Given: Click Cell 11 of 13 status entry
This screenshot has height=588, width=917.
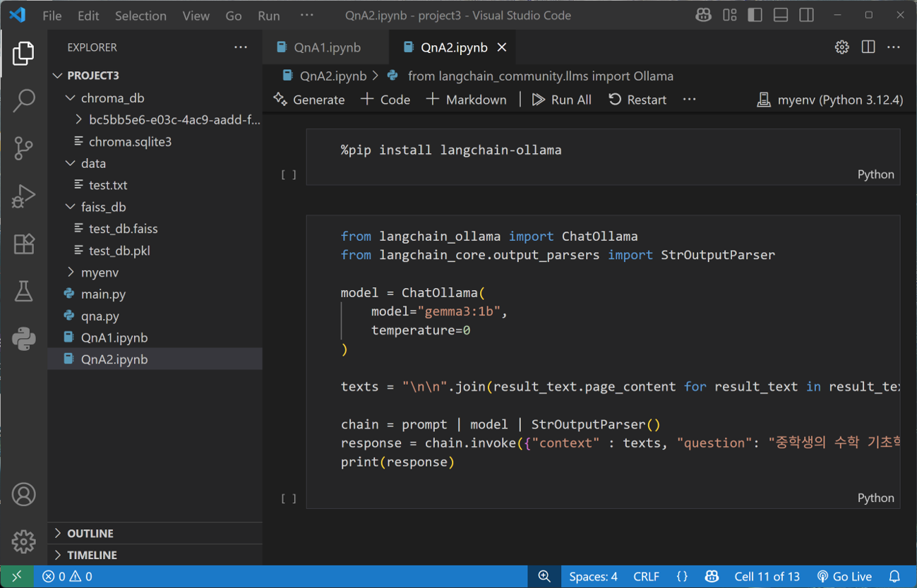Looking at the screenshot, I should (x=767, y=576).
